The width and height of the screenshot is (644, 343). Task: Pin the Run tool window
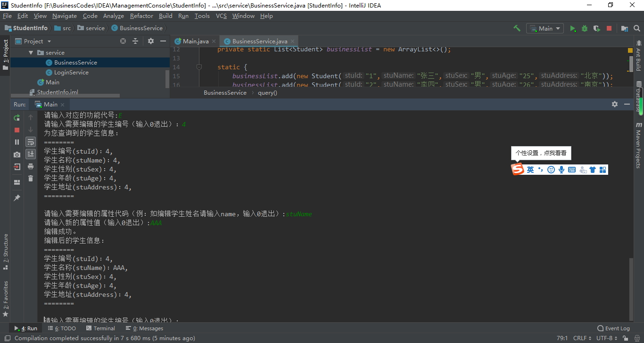pos(17,197)
